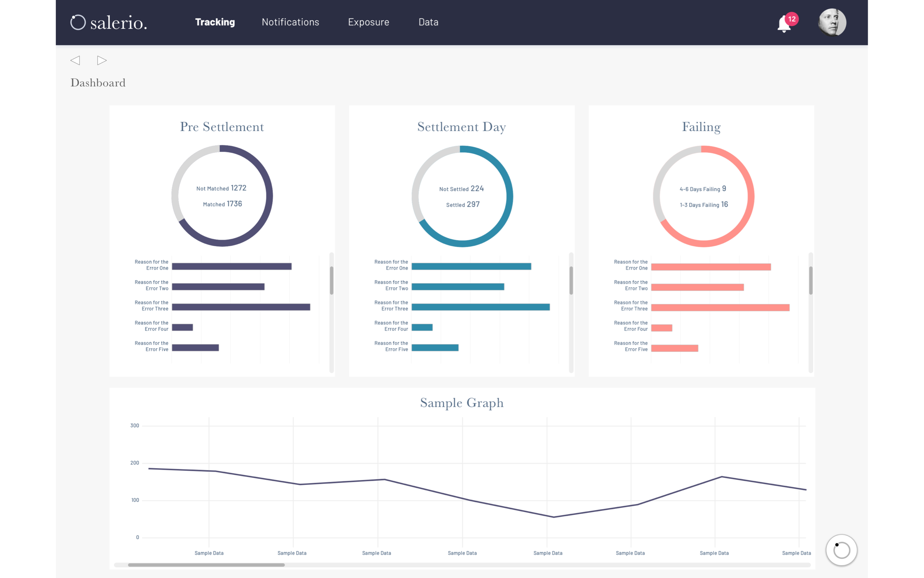Open the user profile avatar
The image size is (924, 578).
click(832, 23)
